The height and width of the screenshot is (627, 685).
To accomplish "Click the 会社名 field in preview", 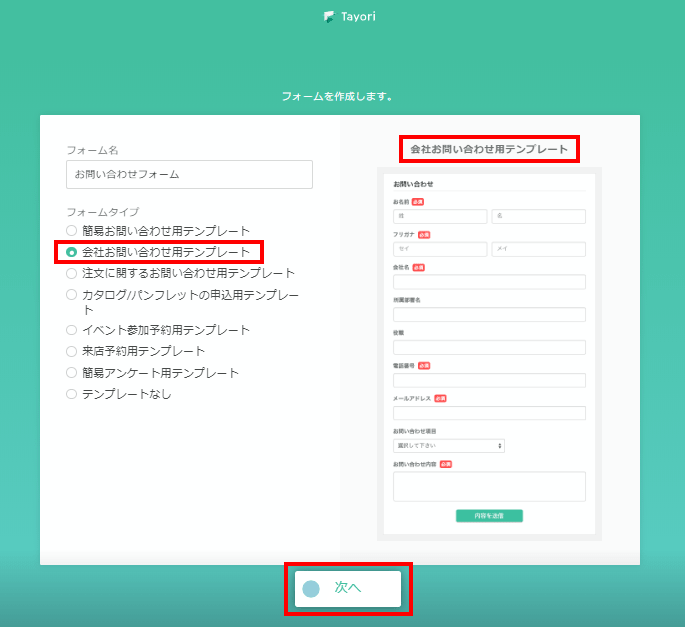I will pos(489,282).
